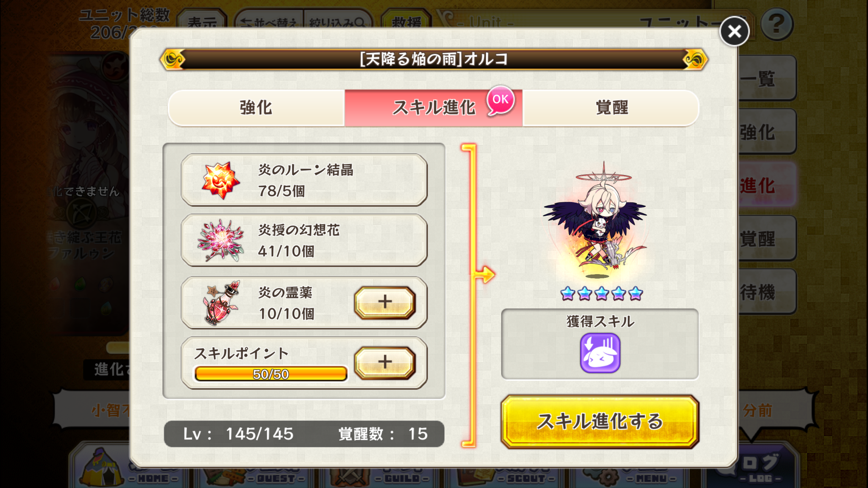This screenshot has width=868, height=488.
Task: Tap the five-star rarity row
Action: (x=601, y=293)
